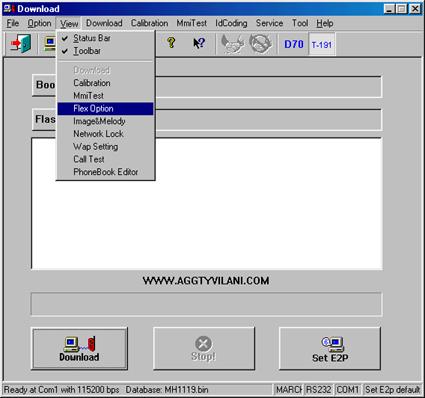The image size is (425, 398).
Task: Open Network Lock from View menu
Action: (x=105, y=134)
